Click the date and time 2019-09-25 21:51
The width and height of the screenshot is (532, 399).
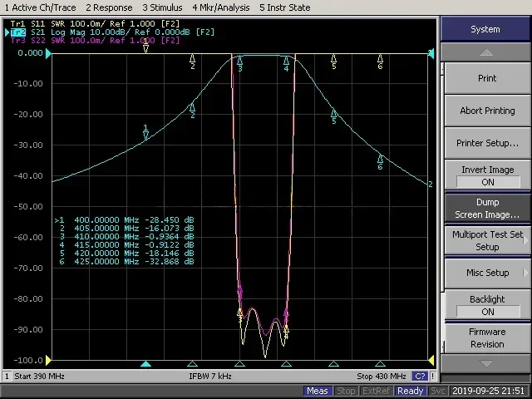(x=489, y=392)
